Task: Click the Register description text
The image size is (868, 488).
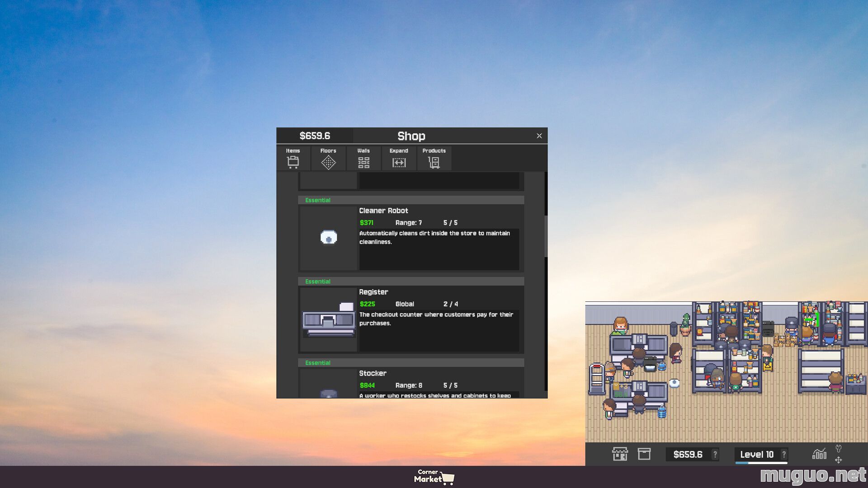Action: pos(436,319)
